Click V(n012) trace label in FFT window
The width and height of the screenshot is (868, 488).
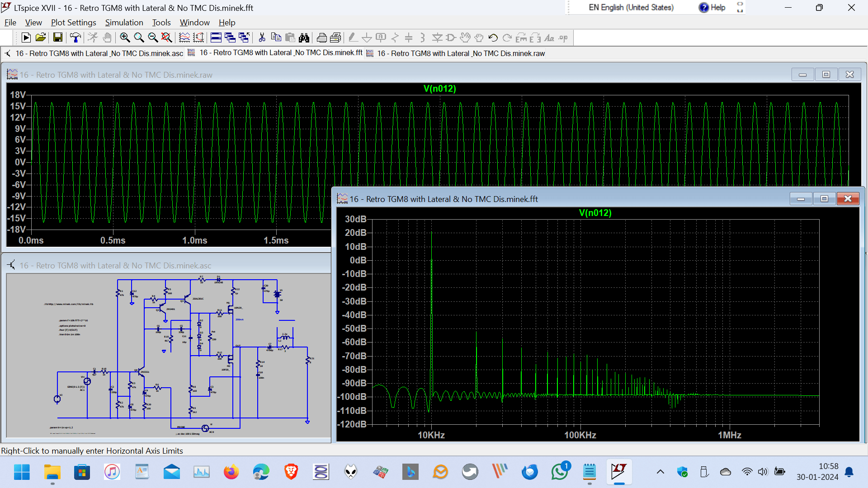pyautogui.click(x=595, y=213)
